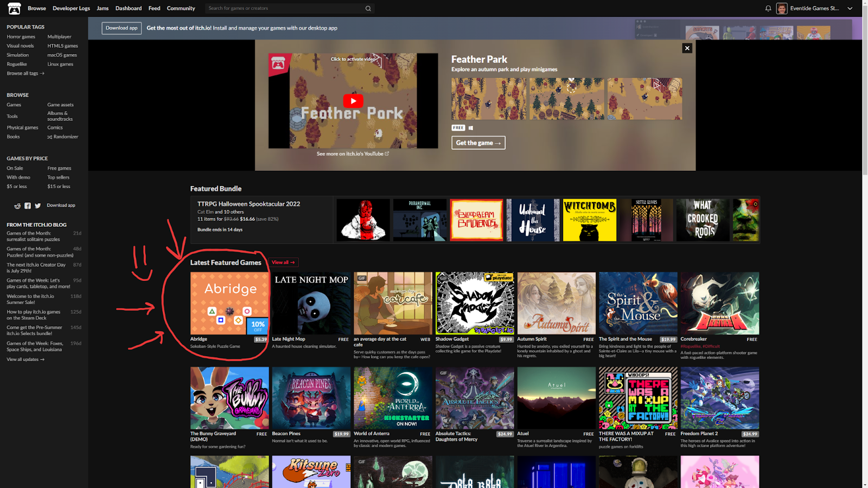Open the Kitsune Zero thumbnail
The height and width of the screenshot is (488, 868).
(x=311, y=472)
